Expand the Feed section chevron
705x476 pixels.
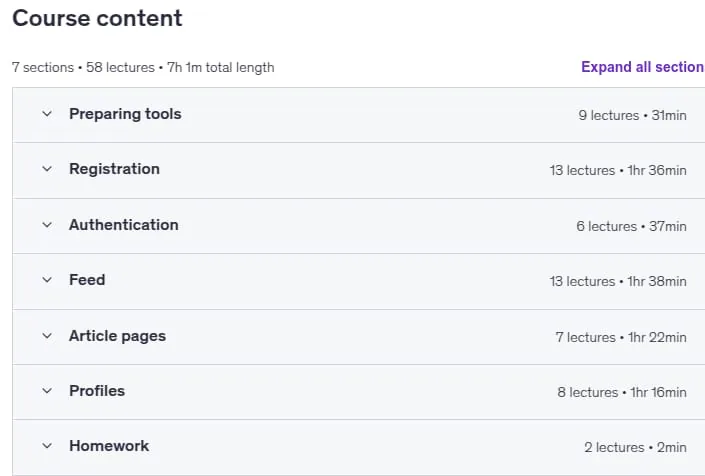click(x=47, y=280)
